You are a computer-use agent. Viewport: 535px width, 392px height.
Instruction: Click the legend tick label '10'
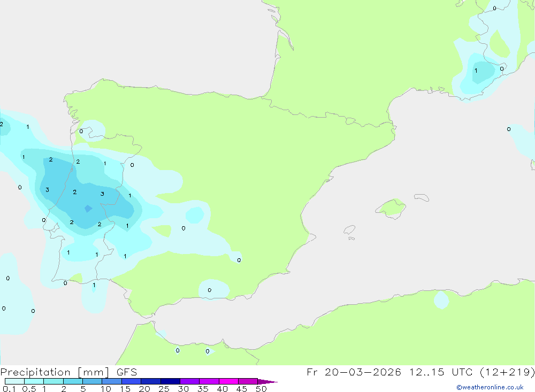tap(106, 389)
